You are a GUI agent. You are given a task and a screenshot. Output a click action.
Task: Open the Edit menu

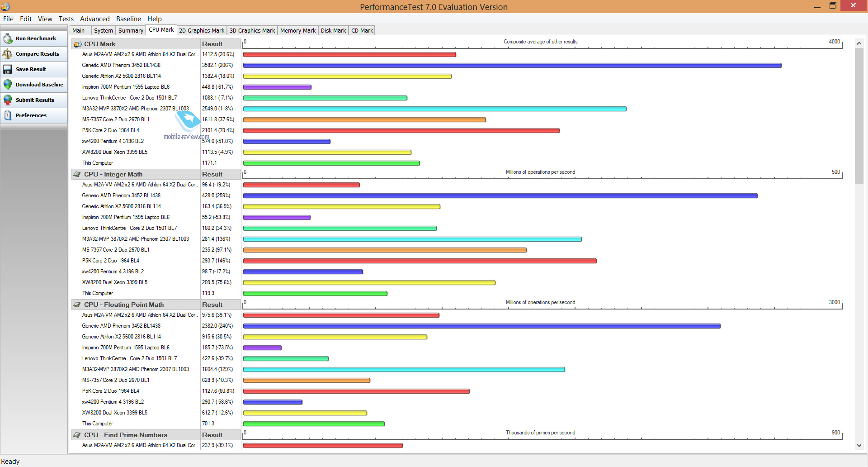(26, 19)
